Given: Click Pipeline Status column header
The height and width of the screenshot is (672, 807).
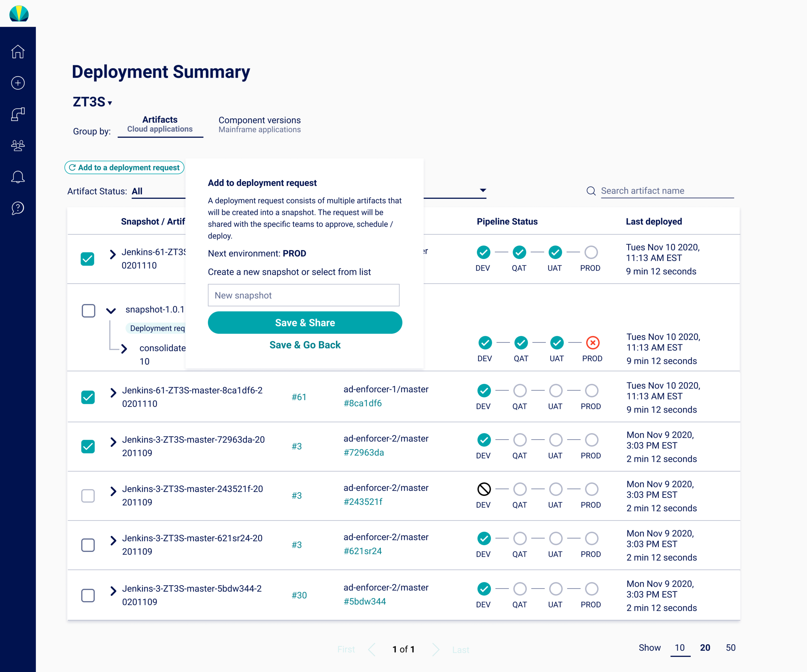Looking at the screenshot, I should (x=507, y=222).
